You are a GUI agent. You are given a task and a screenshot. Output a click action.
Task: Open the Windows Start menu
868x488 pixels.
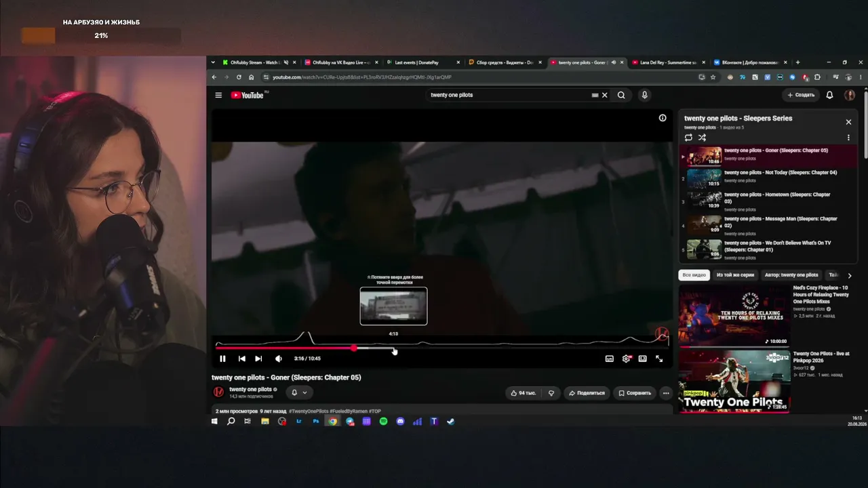pyautogui.click(x=214, y=422)
